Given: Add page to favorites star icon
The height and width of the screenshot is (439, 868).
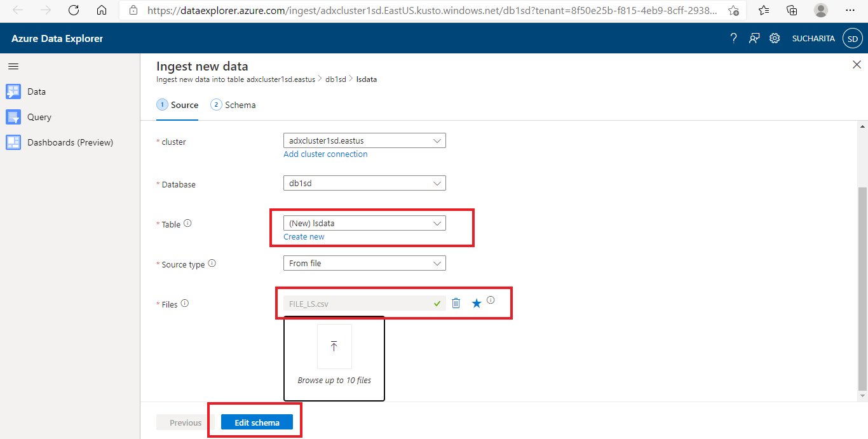Looking at the screenshot, I should click(x=733, y=10).
